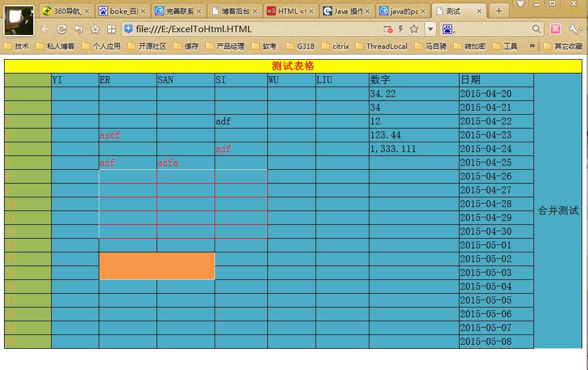Click the date cell 2015-05-01

496,245
